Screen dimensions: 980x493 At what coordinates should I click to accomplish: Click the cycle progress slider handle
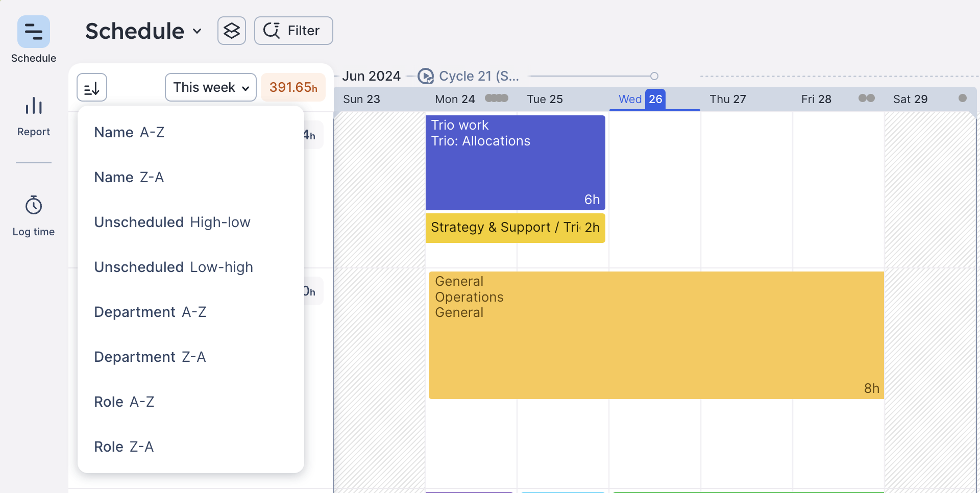coord(654,76)
